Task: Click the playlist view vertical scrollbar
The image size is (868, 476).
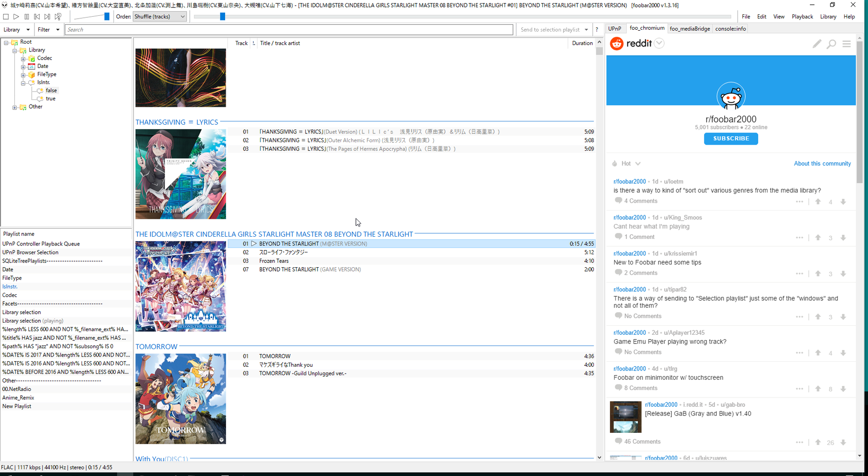Action: coord(599,250)
